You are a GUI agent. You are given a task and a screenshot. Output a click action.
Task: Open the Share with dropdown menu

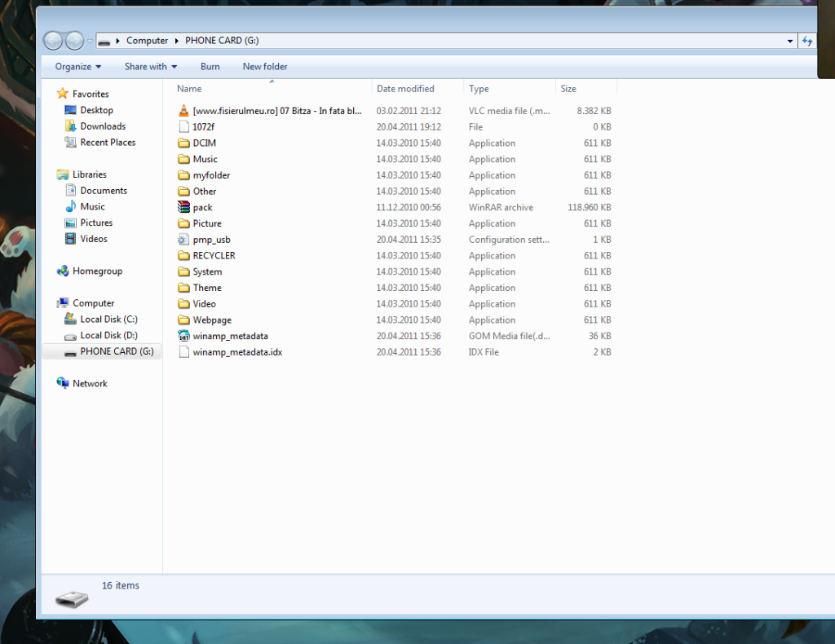click(150, 67)
